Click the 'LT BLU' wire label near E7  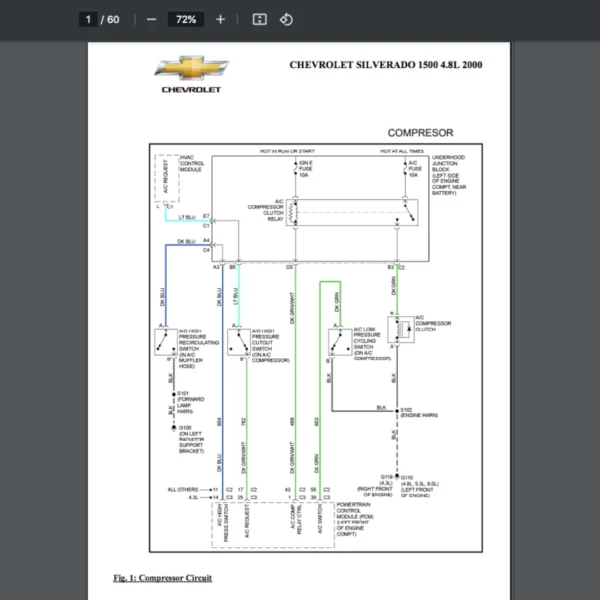tap(187, 217)
